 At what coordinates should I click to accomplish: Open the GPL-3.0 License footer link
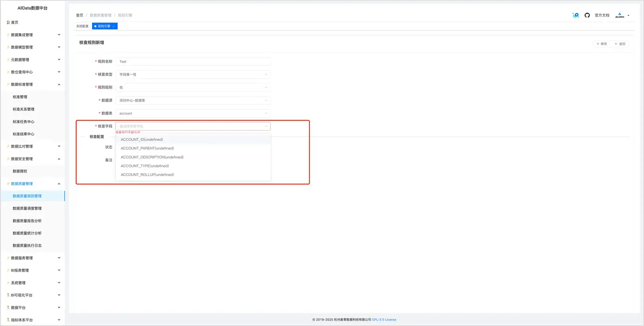384,320
